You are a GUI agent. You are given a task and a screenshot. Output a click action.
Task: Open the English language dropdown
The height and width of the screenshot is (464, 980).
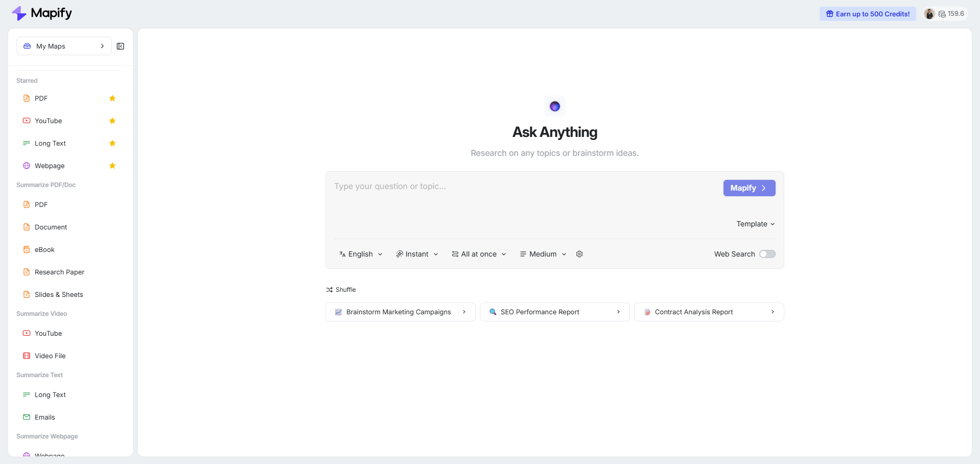point(361,254)
